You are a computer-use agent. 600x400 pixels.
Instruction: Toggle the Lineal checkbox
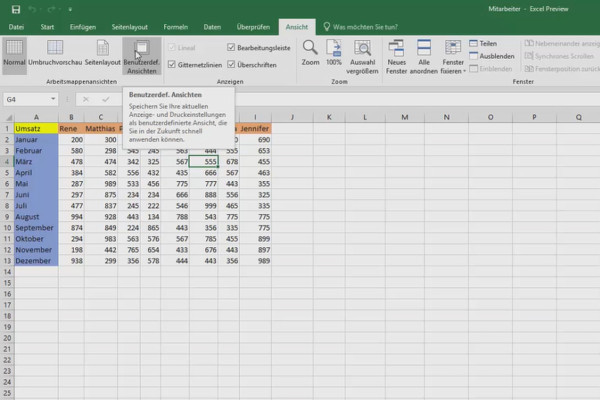(172, 47)
